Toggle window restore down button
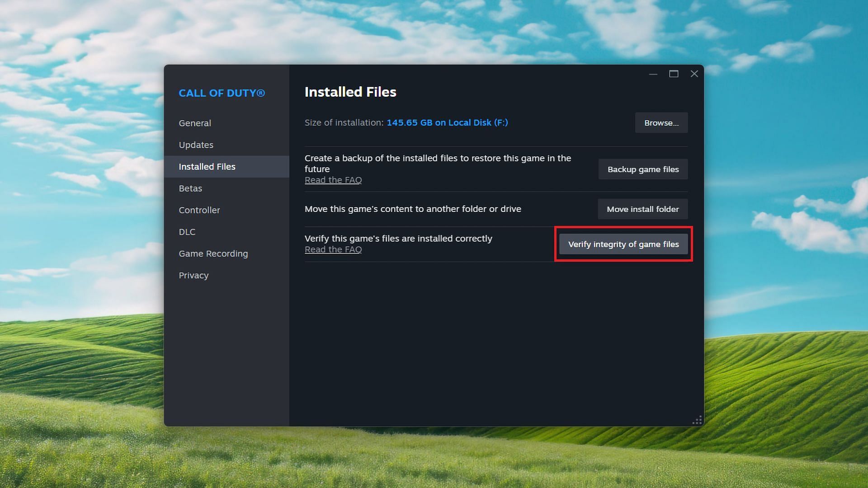This screenshot has height=488, width=868. [x=674, y=72]
